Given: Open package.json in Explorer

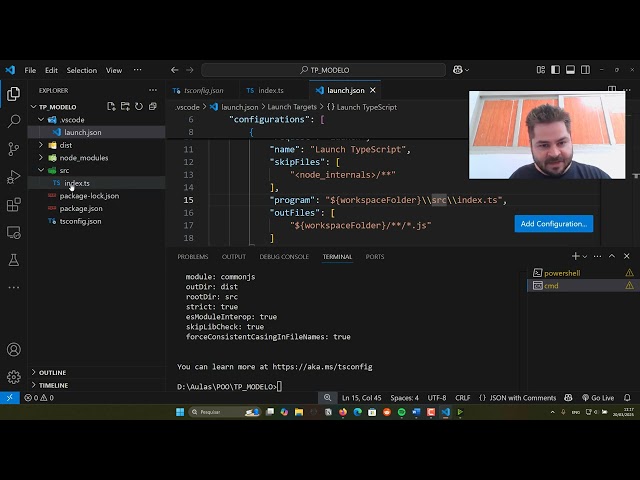Looking at the screenshot, I should point(81,208).
